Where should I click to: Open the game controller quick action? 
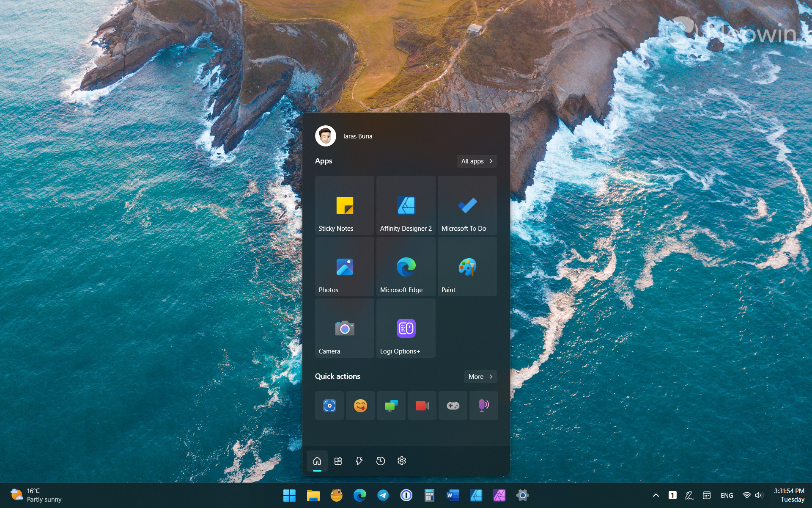(453, 406)
